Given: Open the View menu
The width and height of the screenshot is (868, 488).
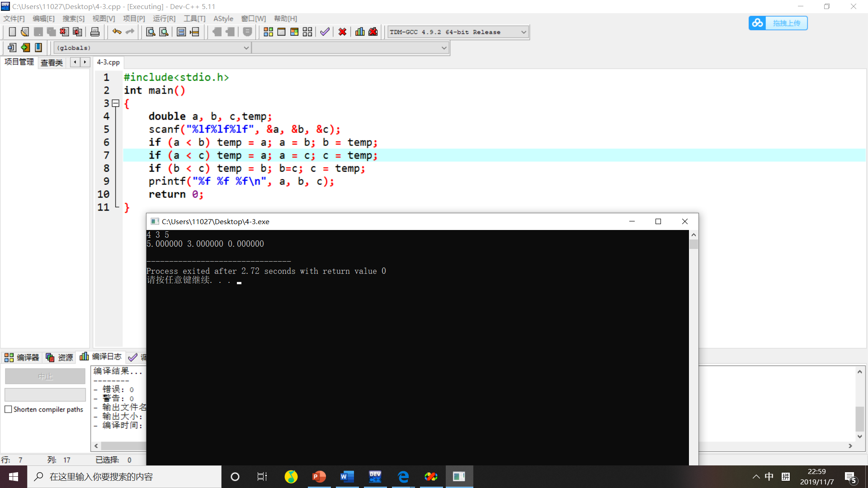Looking at the screenshot, I should pos(104,19).
